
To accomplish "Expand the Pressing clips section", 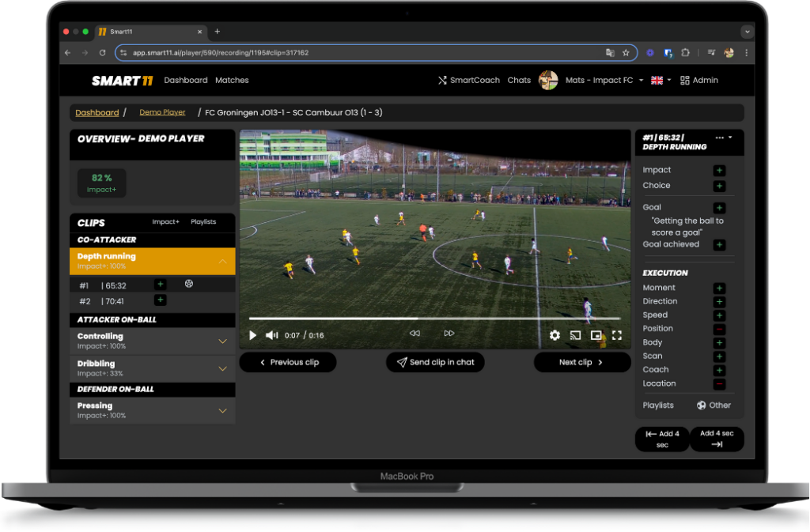I will (x=222, y=411).
